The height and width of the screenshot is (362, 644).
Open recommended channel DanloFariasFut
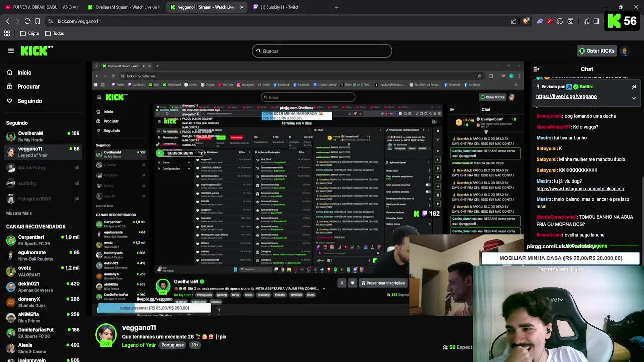(x=43, y=333)
